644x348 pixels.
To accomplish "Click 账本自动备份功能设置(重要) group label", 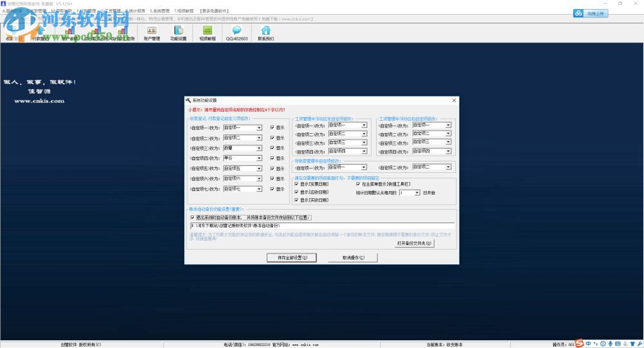I will [x=216, y=209].
